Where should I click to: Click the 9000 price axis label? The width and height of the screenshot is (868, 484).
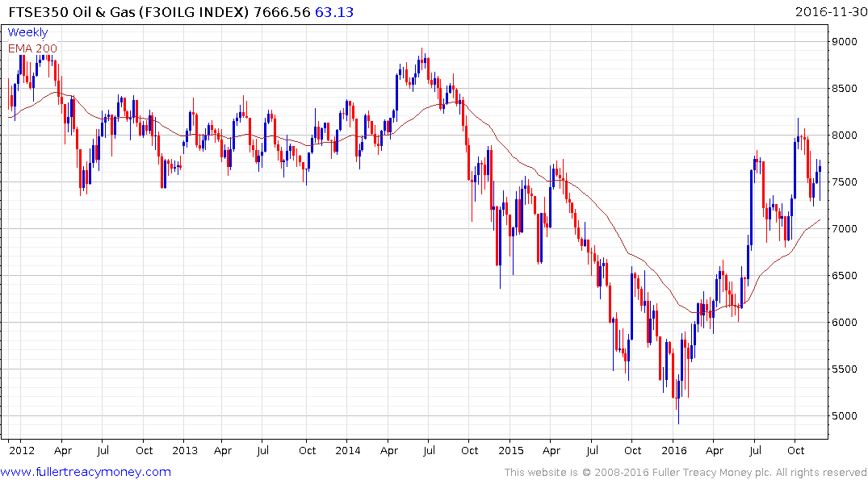pyautogui.click(x=845, y=41)
